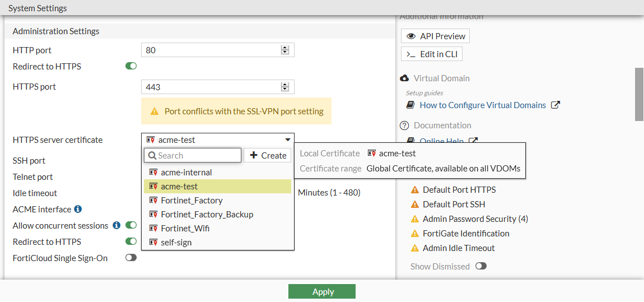Image resolution: width=644 pixels, height=302 pixels.
Task: Collapse the HTTPS server certificate dropdown
Action: click(x=287, y=140)
